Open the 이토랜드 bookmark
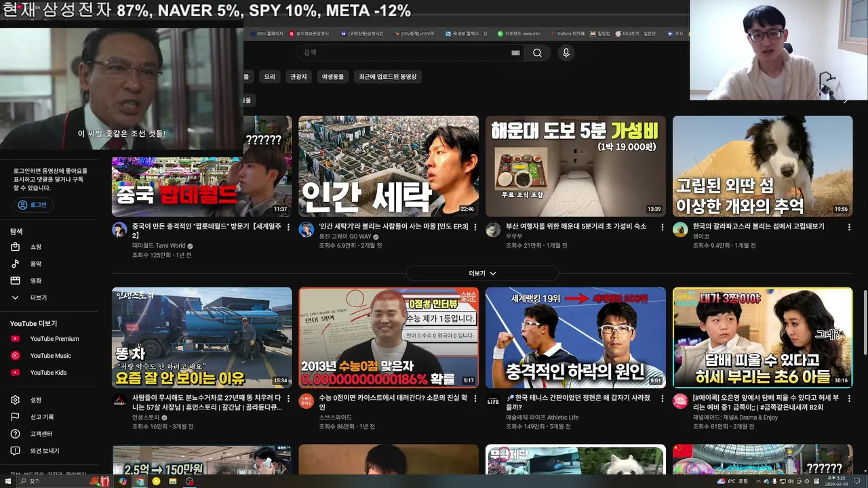The image size is (868, 488). click(x=521, y=33)
